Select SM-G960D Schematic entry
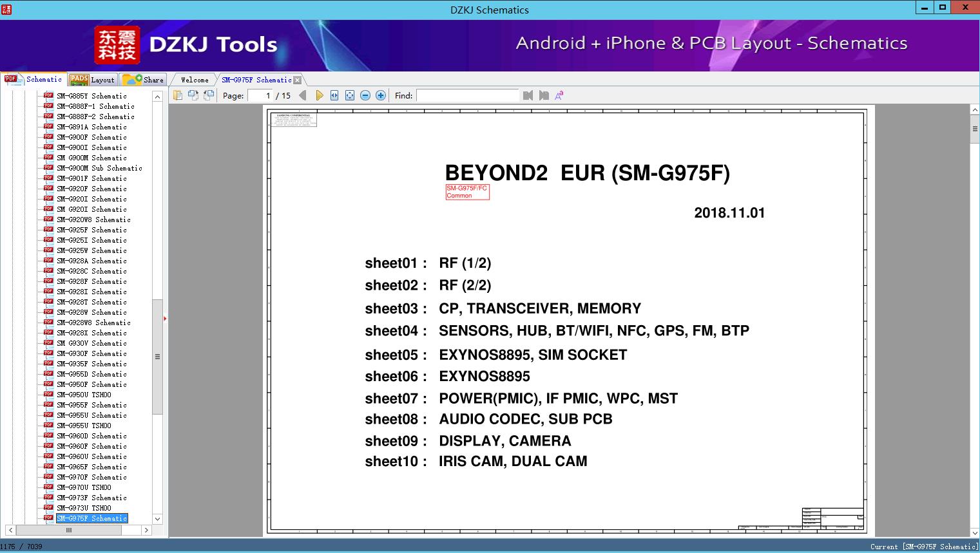The image size is (980, 553). click(x=91, y=436)
